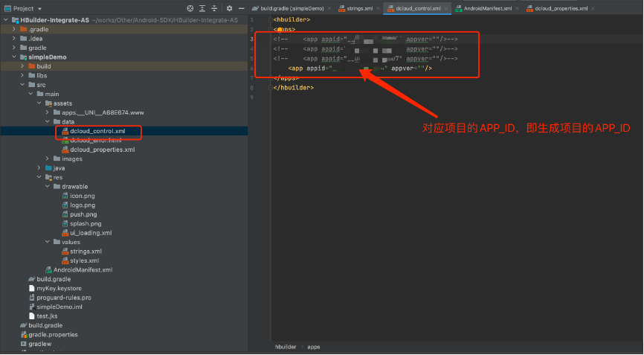Select styles.xml under values
Viewport: 644px width, 355px height.
(84, 260)
